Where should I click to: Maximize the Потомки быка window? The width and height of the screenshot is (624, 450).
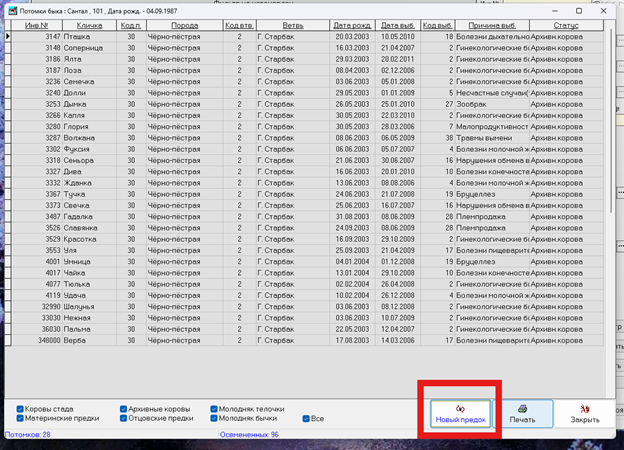point(579,11)
